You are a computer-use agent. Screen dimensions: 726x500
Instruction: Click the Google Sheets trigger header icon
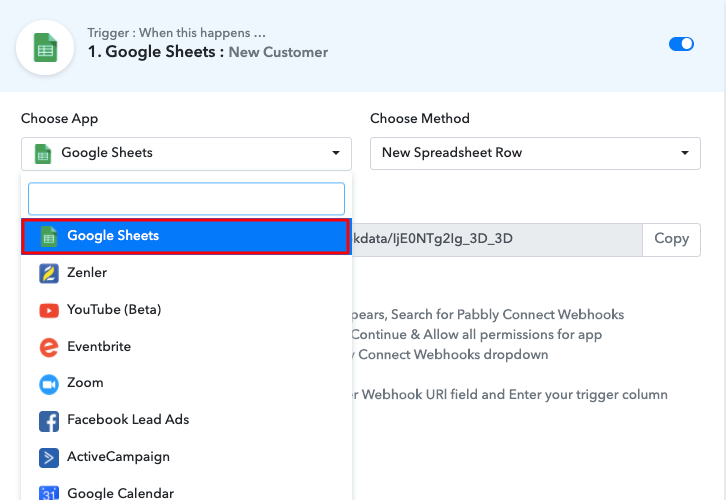click(45, 48)
